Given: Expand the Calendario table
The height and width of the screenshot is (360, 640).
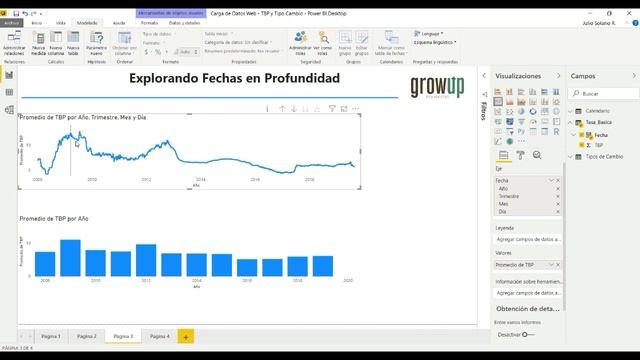Looking at the screenshot, I should coord(571,111).
